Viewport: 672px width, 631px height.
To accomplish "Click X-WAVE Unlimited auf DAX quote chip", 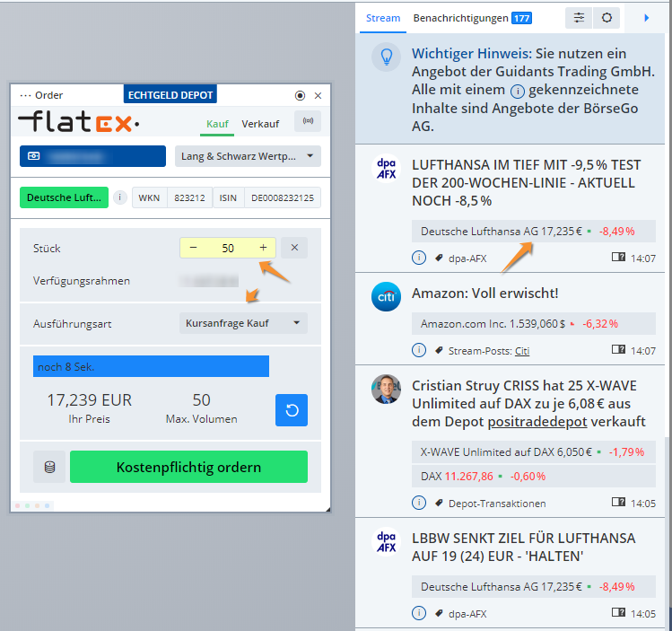I will 534,452.
